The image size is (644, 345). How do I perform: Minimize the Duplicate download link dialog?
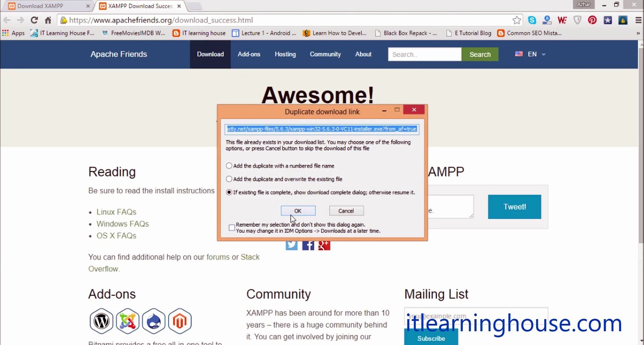[384, 110]
